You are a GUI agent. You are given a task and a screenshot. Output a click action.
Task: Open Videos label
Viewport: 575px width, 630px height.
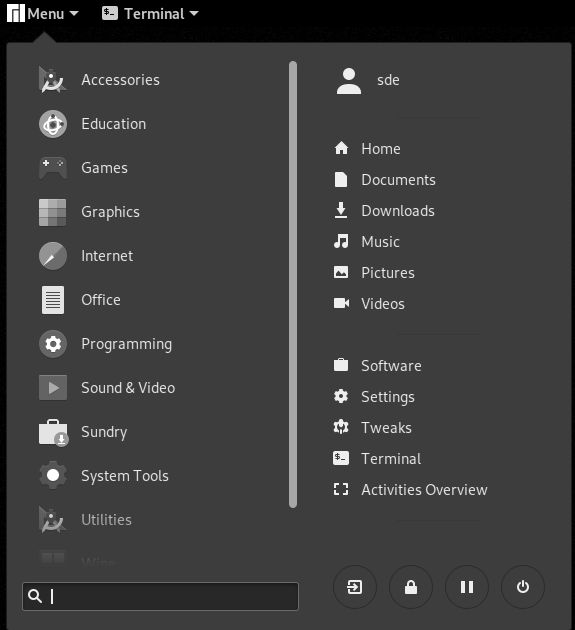pos(383,303)
